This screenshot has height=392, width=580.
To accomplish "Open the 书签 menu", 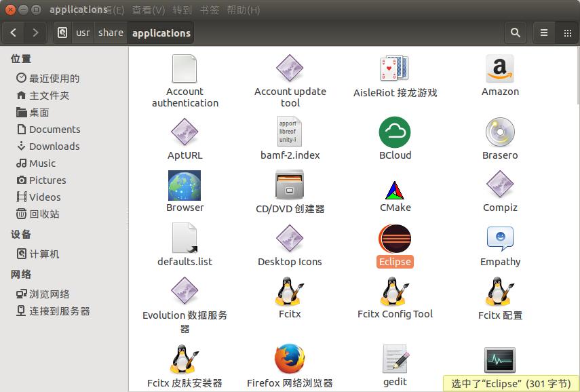I will (x=210, y=10).
